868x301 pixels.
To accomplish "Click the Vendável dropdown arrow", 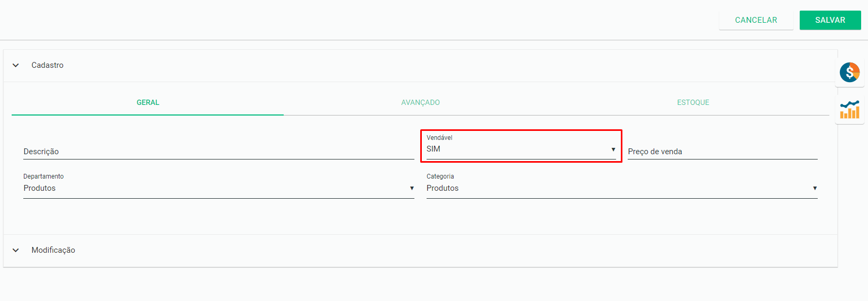I will click(x=613, y=149).
